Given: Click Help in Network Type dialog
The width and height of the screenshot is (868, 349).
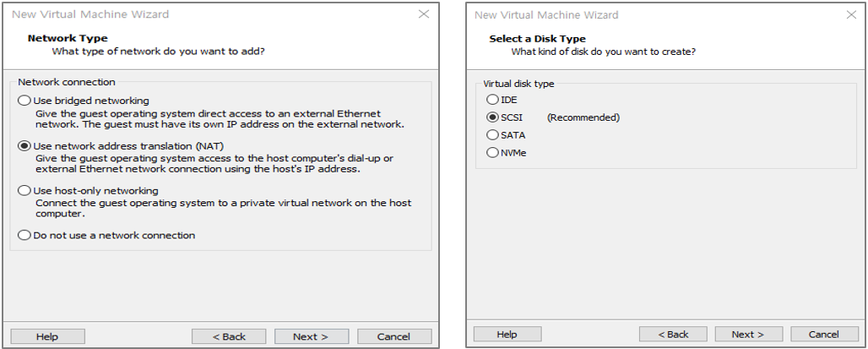Looking at the screenshot, I should coord(46,336).
